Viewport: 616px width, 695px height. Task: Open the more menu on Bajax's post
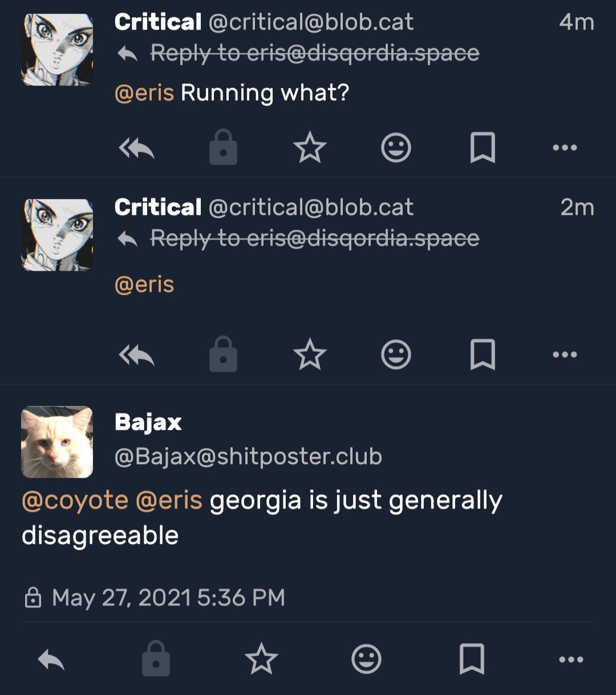(571, 660)
